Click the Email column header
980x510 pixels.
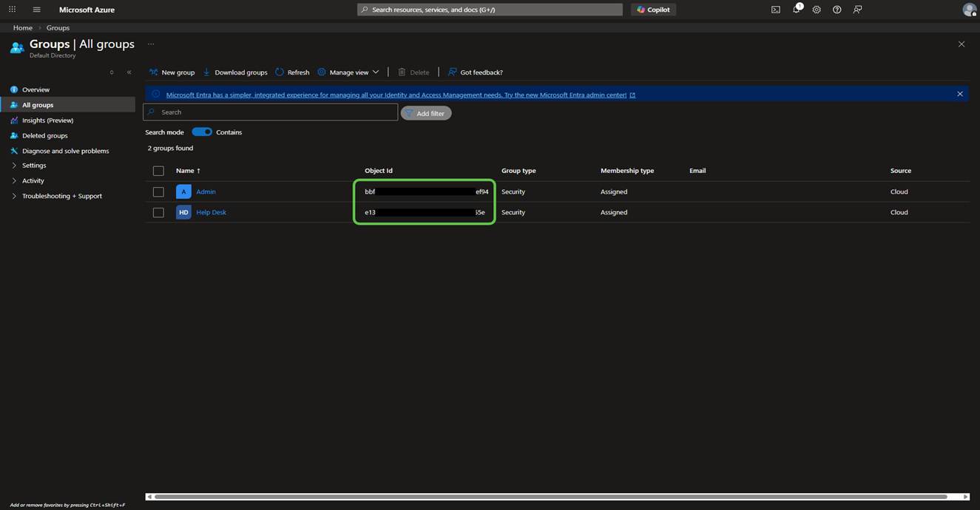[x=697, y=171]
